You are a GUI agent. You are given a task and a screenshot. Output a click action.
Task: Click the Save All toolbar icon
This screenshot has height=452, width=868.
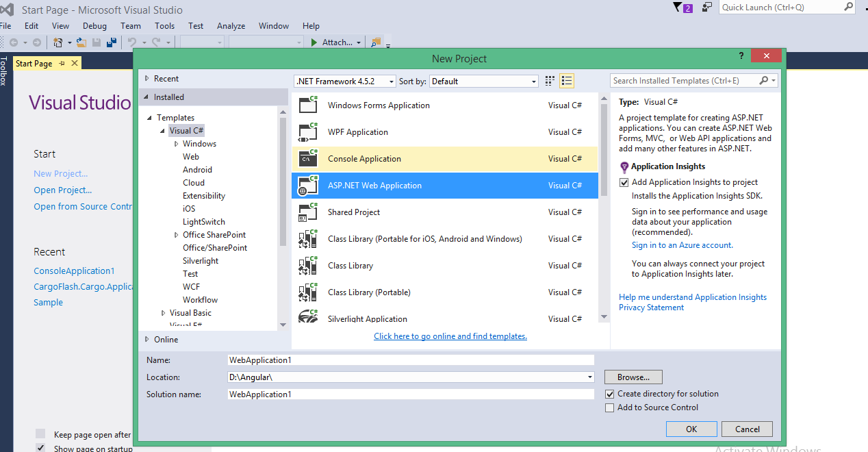111,42
